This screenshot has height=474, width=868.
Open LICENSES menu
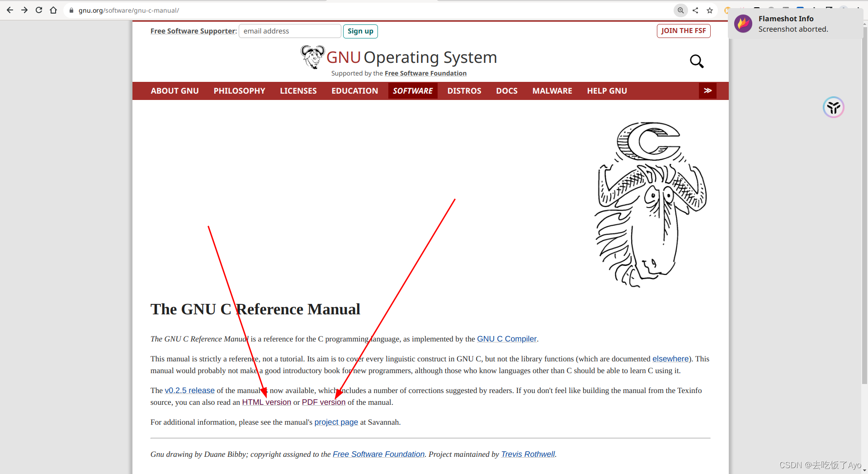(x=298, y=91)
